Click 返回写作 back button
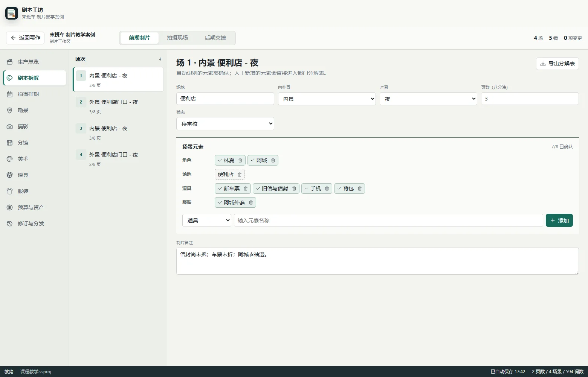The image size is (588, 377). 25,38
